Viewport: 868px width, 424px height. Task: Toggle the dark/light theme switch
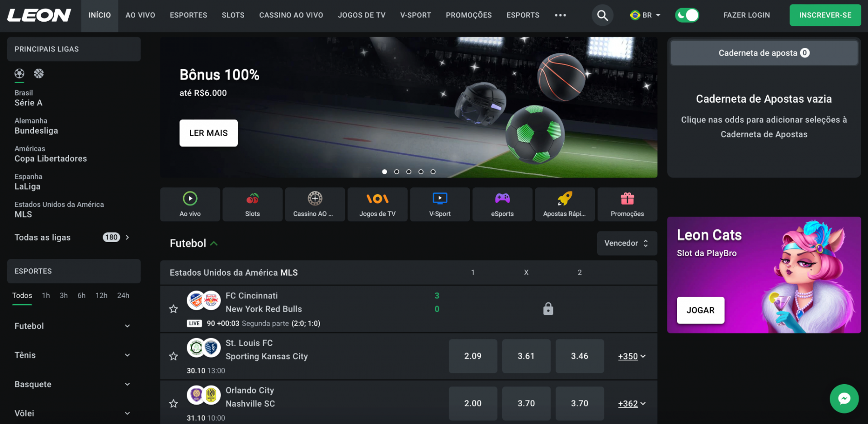click(687, 15)
